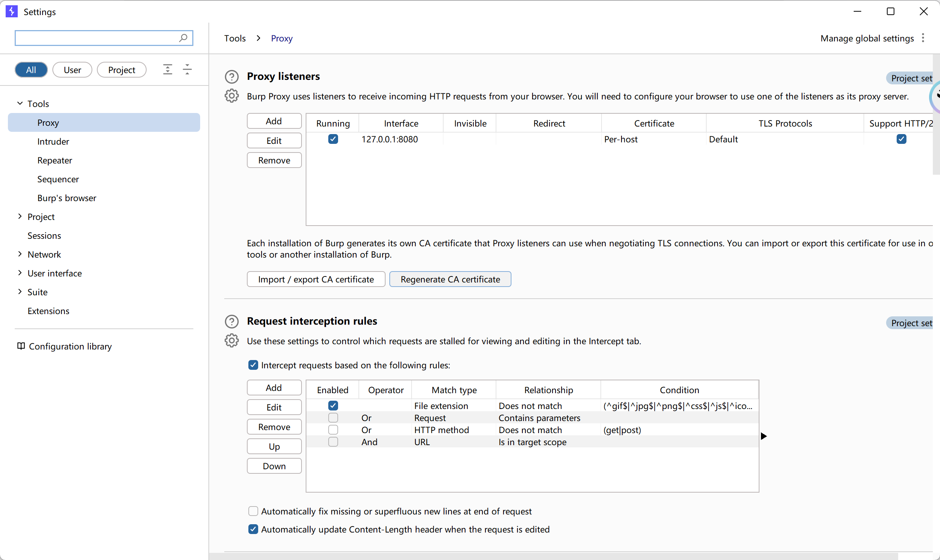
Task: Click Regenerate CA certificate button
Action: click(450, 279)
